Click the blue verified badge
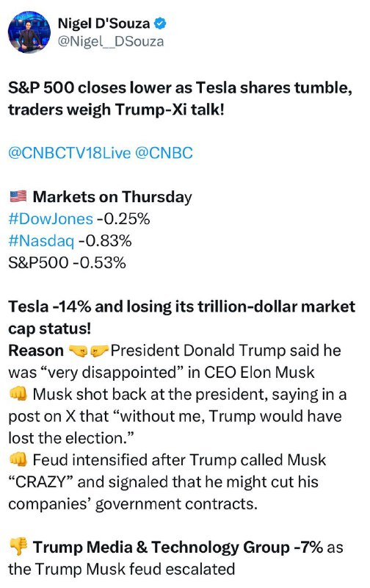 pos(161,24)
